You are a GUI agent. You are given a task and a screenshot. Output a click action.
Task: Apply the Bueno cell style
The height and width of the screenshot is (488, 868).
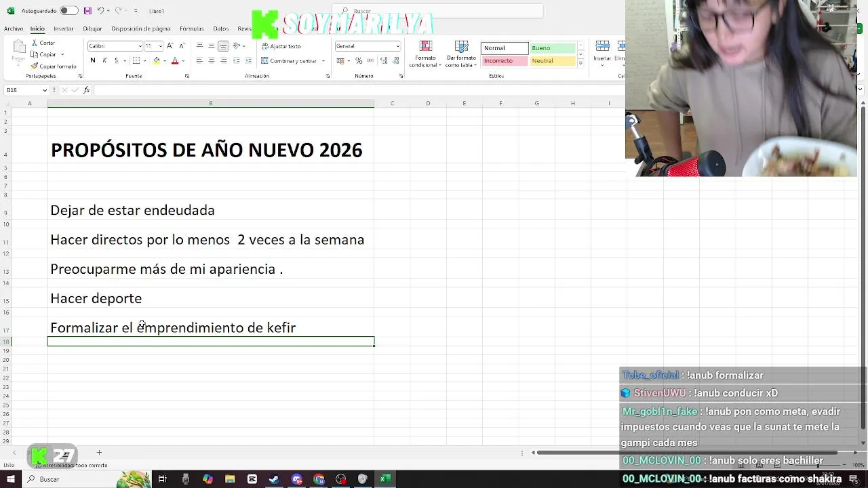click(x=552, y=48)
